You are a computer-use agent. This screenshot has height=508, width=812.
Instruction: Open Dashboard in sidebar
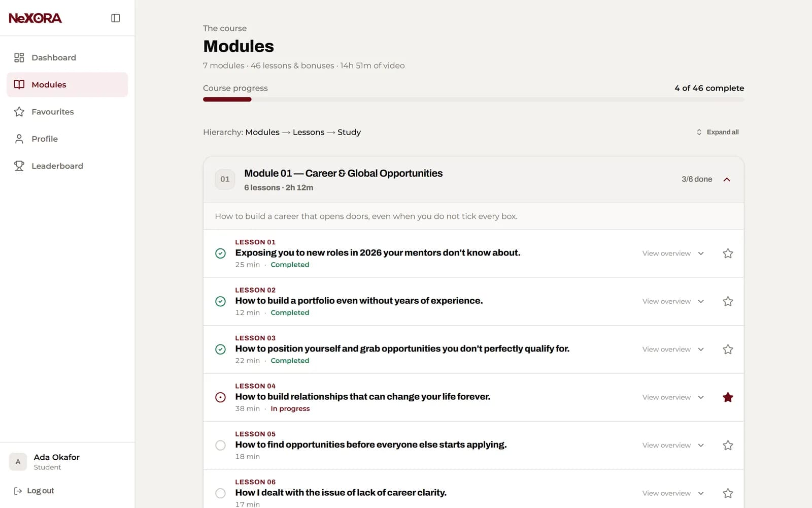(67, 57)
